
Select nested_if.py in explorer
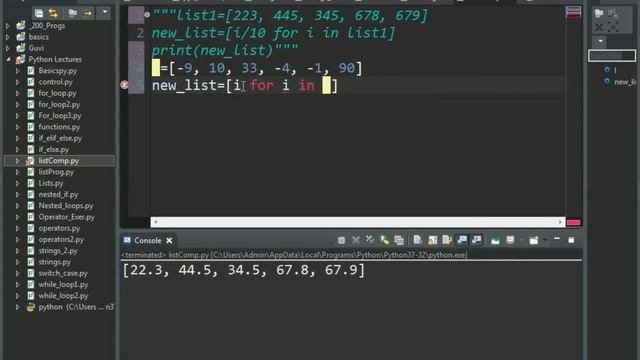58,194
